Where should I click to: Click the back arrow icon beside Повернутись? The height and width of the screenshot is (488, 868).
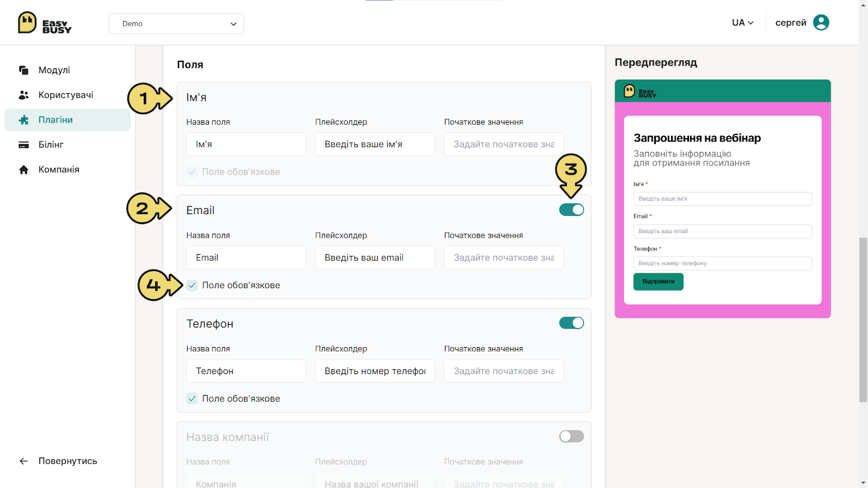(x=24, y=461)
